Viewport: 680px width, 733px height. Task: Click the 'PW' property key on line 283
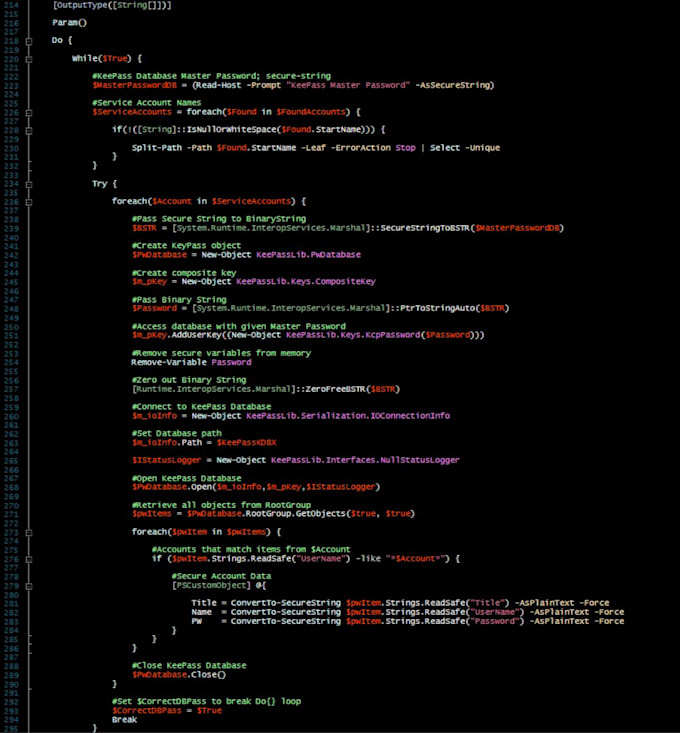pyautogui.click(x=197, y=621)
